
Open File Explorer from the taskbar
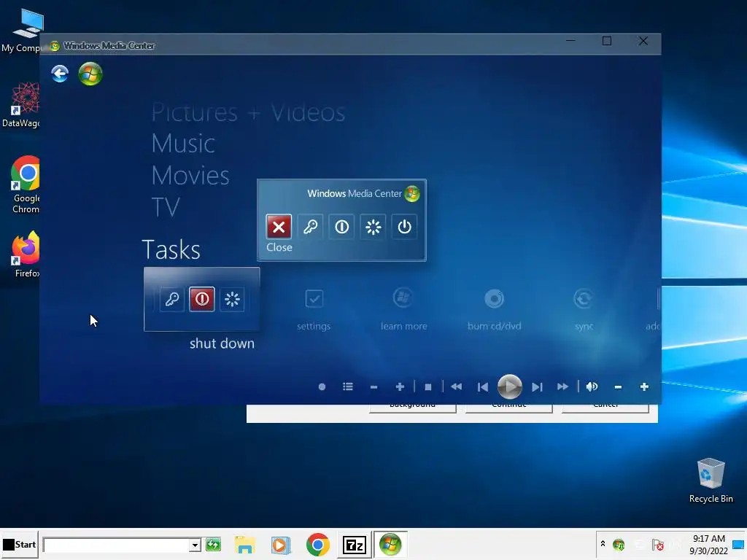pyautogui.click(x=245, y=545)
